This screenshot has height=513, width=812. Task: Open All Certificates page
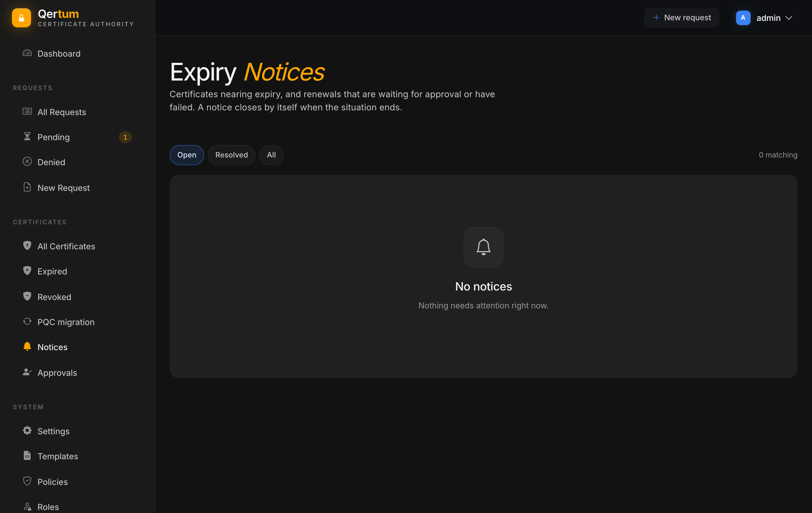click(x=77, y=246)
